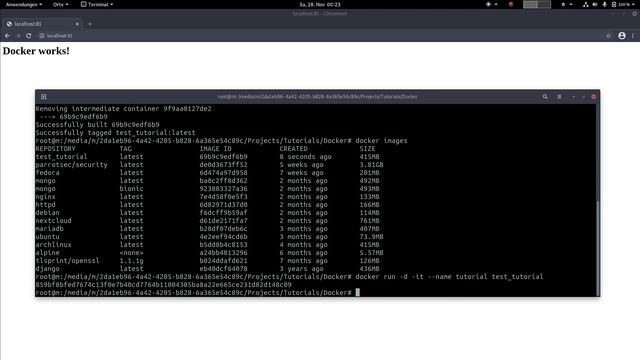This screenshot has width=640, height=360.
Task: Open the clock and calendar in top panel
Action: [320, 4]
